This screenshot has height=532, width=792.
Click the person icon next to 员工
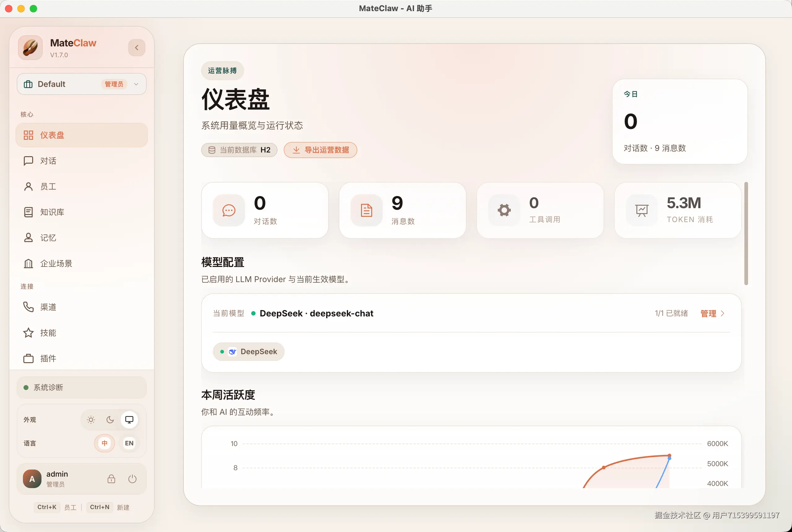coord(28,187)
